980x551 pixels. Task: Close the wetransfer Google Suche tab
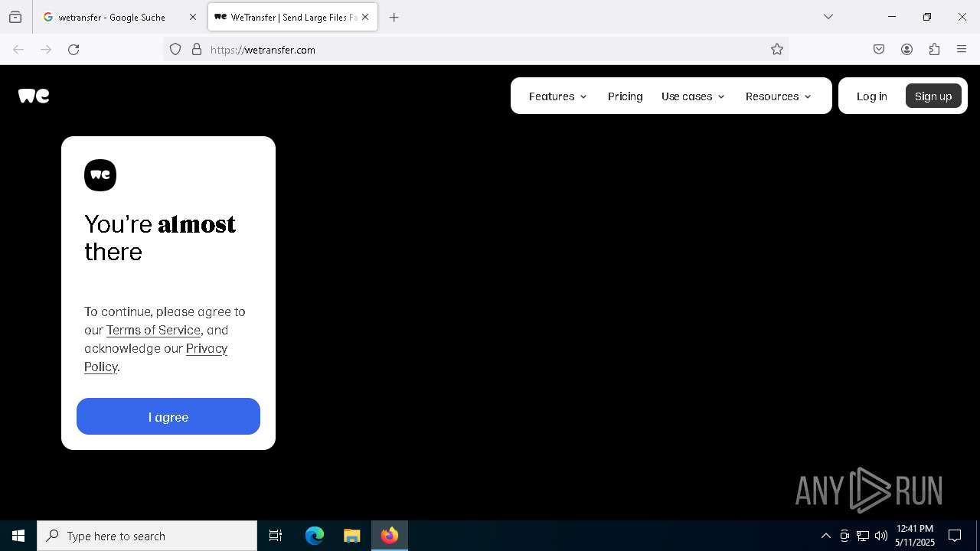[x=193, y=17]
